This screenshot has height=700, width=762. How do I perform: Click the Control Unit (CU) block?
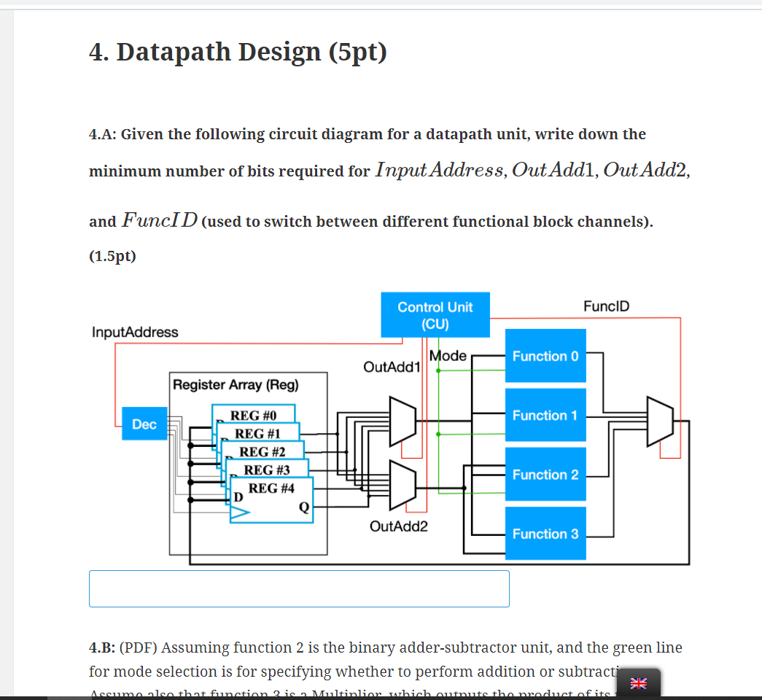(x=435, y=314)
